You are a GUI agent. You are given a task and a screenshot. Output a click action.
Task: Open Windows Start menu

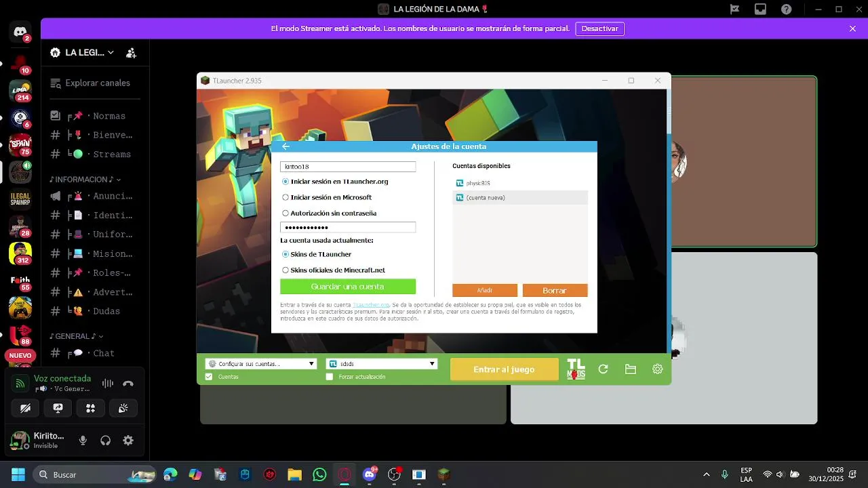click(18, 474)
